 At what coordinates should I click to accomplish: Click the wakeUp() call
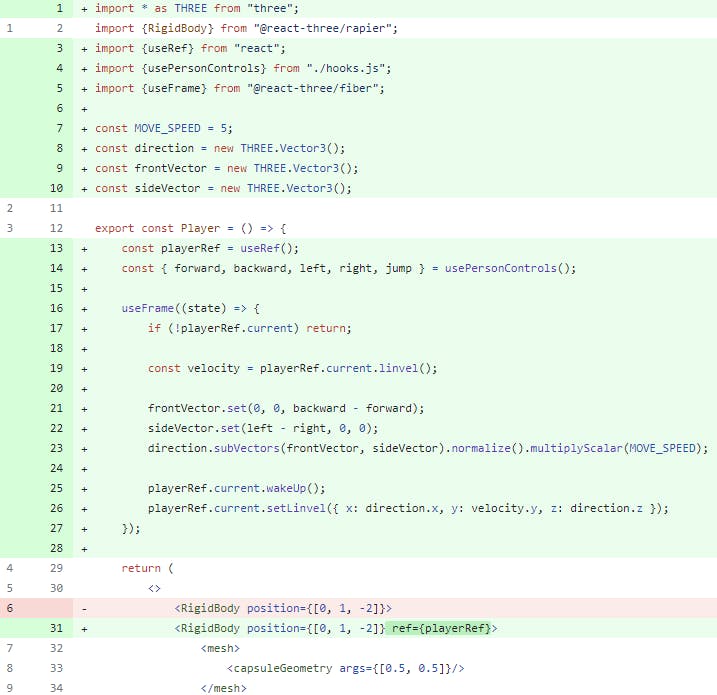pyautogui.click(x=295, y=488)
